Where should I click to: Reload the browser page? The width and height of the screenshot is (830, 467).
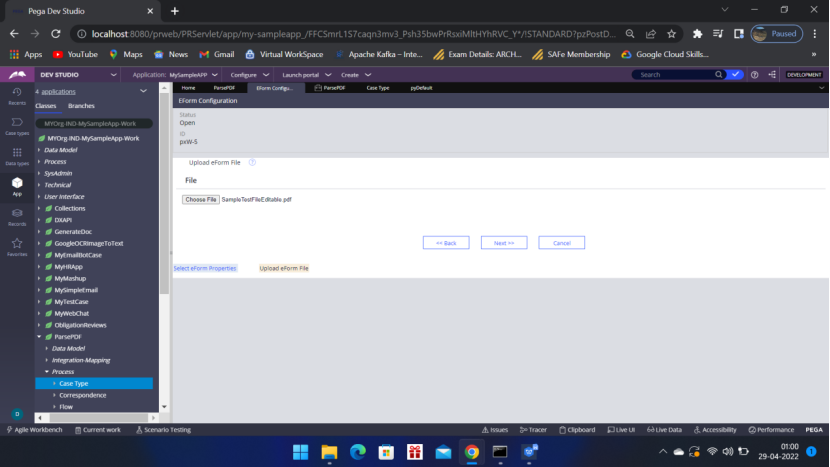(56, 34)
